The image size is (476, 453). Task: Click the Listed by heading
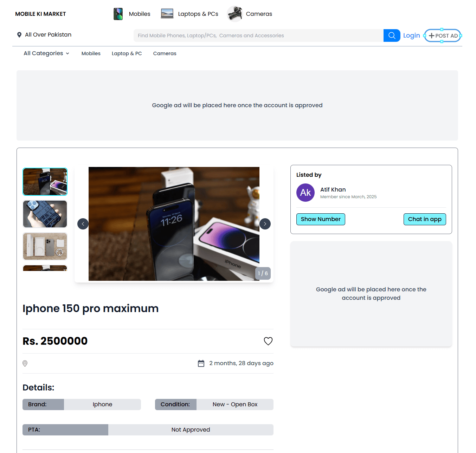(x=309, y=175)
